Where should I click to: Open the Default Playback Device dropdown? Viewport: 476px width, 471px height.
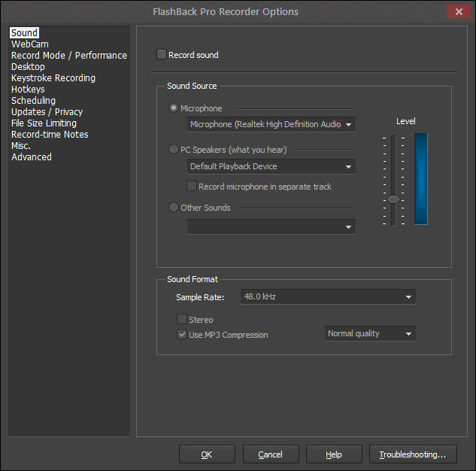(271, 166)
